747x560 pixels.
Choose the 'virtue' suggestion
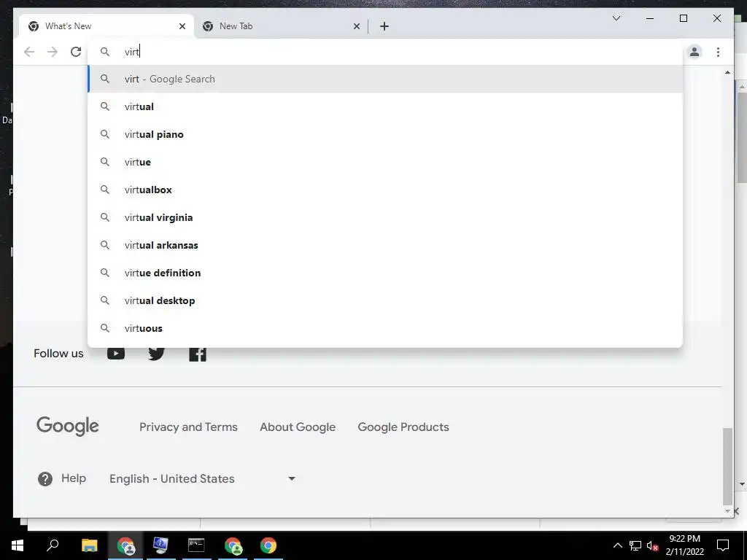coord(385,162)
